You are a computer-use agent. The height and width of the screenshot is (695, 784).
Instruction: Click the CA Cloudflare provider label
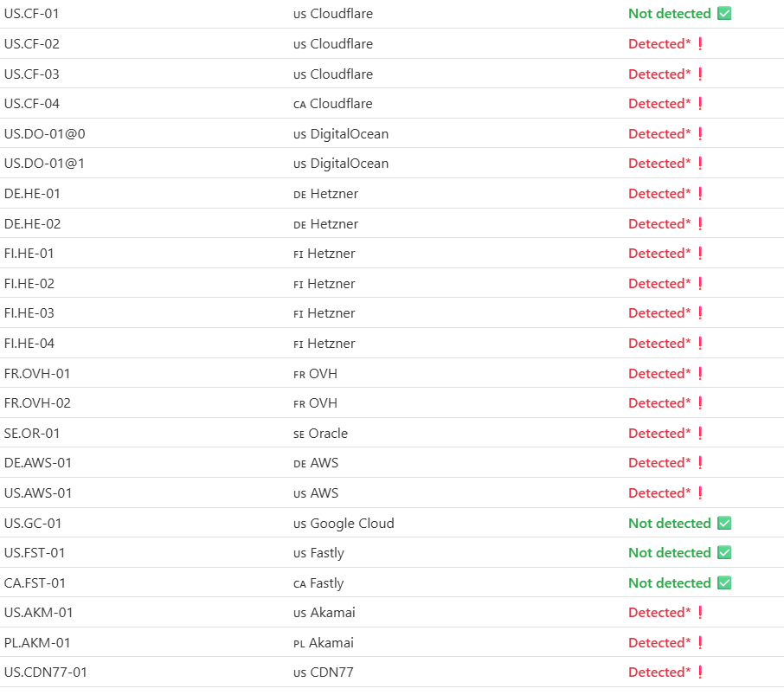tap(333, 104)
